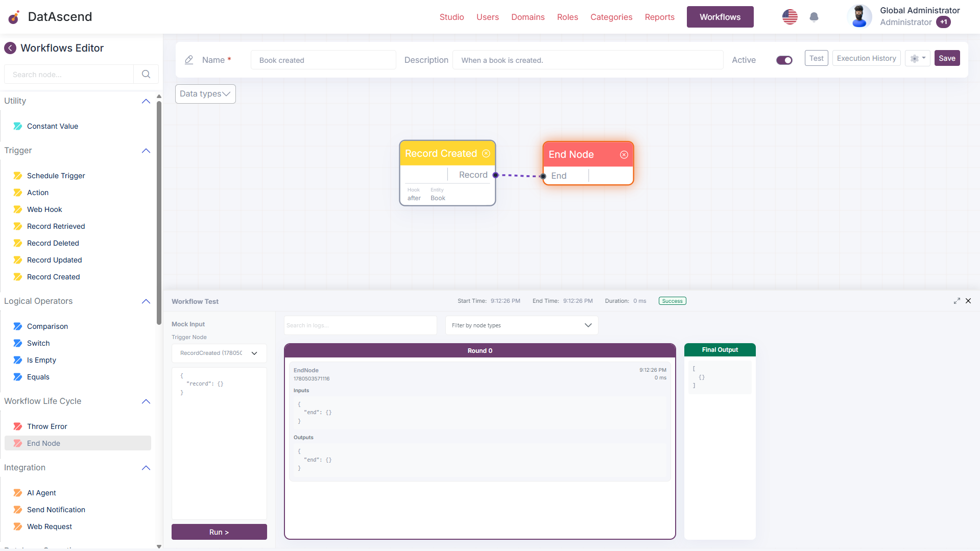The image size is (980, 551).
Task: Open the settings gear dropdown
Action: pyautogui.click(x=918, y=58)
